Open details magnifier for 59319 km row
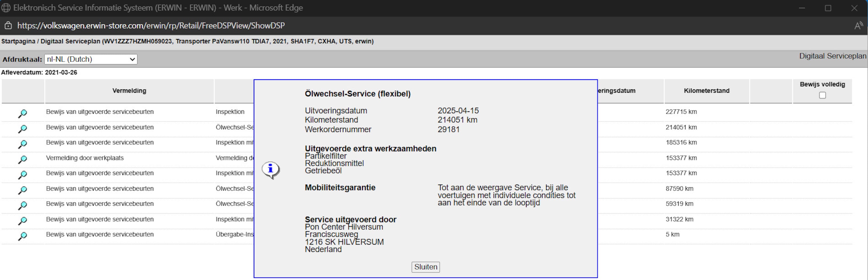The height and width of the screenshot is (280, 868). [23, 205]
